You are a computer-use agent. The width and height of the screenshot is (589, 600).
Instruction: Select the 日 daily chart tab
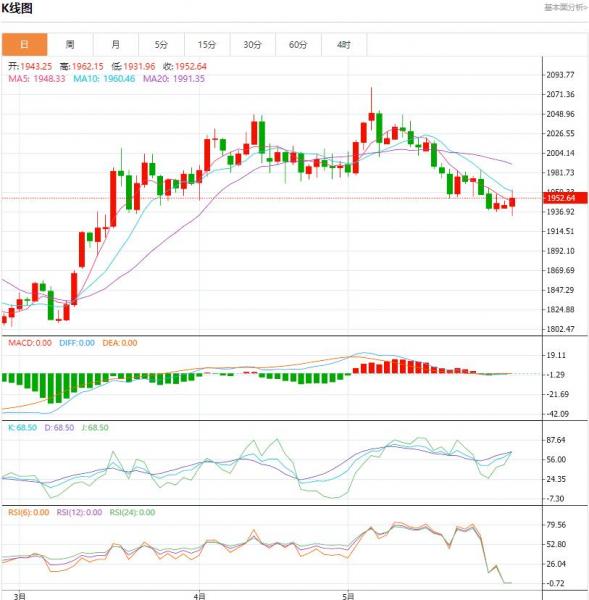click(24, 44)
